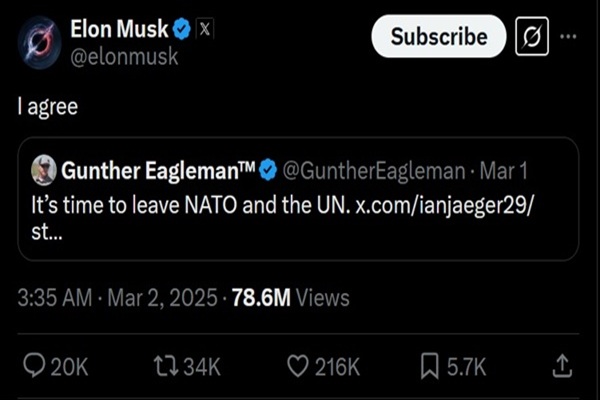Open Elon Musk's profile avatar
Viewport: 600px width, 400px height.
point(39,40)
